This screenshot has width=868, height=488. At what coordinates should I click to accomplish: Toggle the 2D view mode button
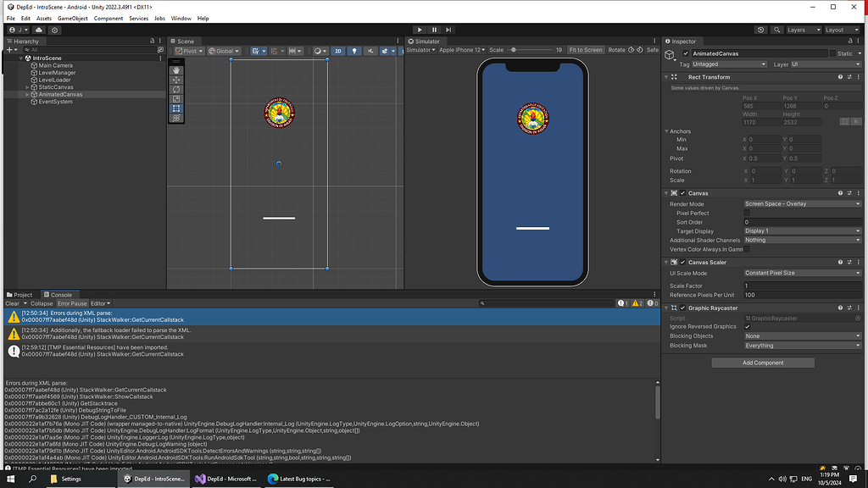[337, 51]
